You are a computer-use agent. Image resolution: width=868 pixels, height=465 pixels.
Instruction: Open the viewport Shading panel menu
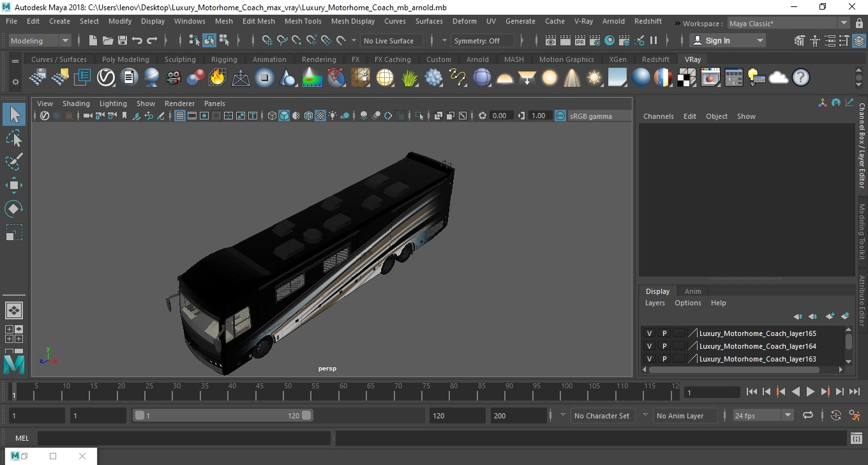pyautogui.click(x=76, y=103)
